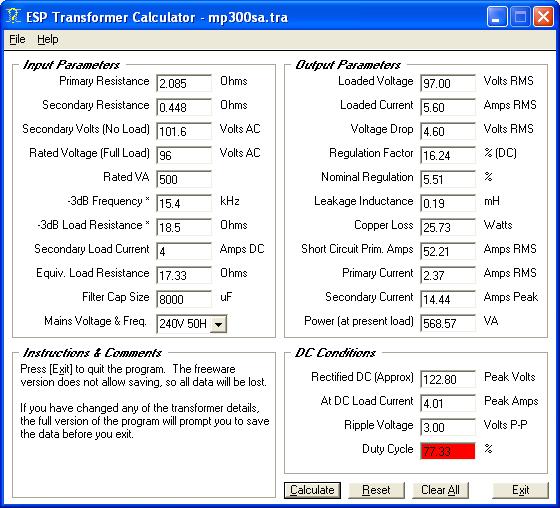Click the -3dB Frequency input field
The width and height of the screenshot is (560, 508).
[184, 203]
